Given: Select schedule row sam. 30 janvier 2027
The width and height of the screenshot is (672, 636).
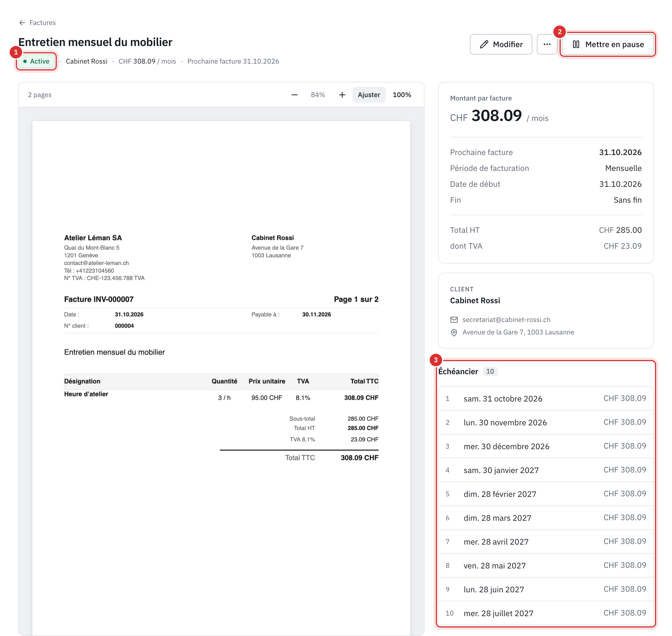Looking at the screenshot, I should point(546,470).
